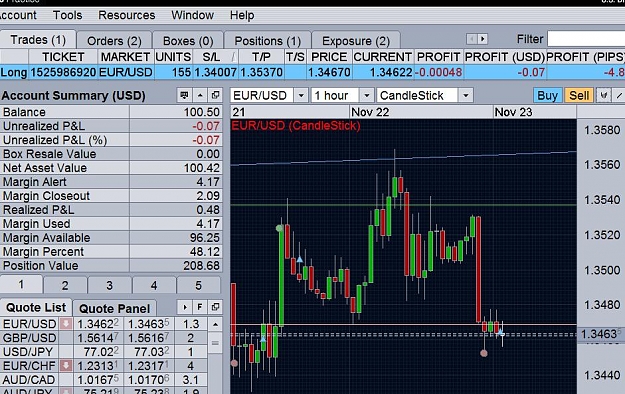Click the green entry marker dot on the chart
This screenshot has width=625, height=394.
pyautogui.click(x=279, y=228)
